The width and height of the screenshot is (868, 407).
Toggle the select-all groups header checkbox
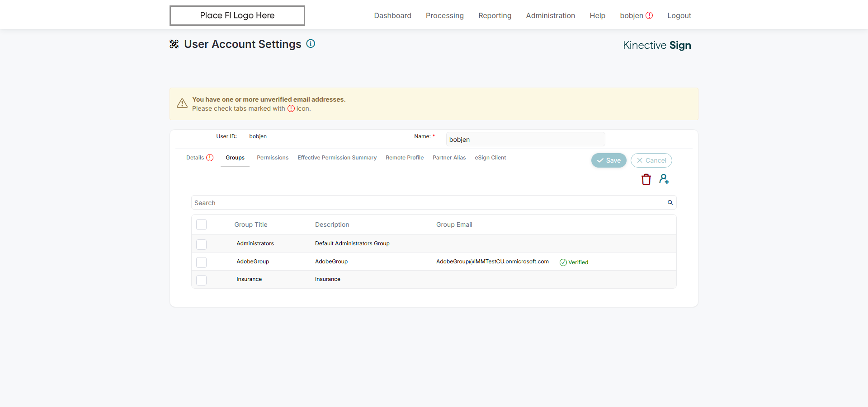point(202,225)
